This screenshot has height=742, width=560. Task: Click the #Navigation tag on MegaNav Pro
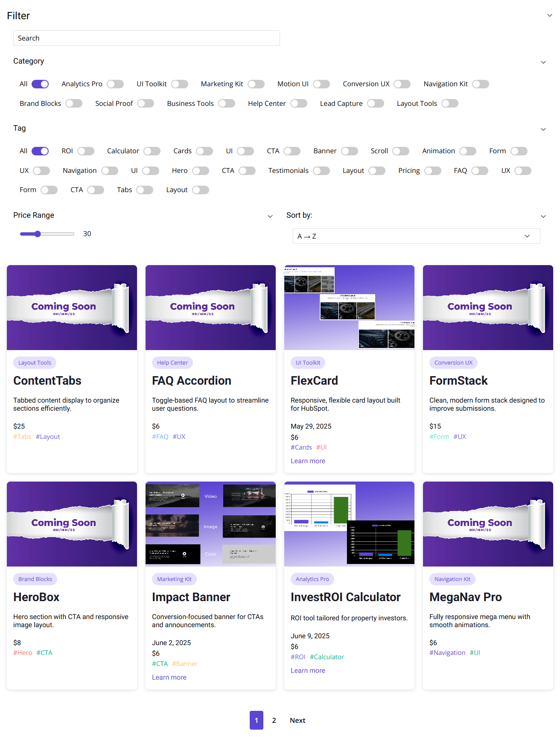[x=447, y=653]
